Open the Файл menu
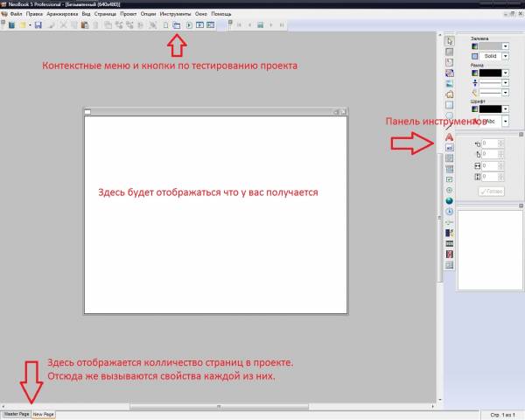 [x=16, y=15]
